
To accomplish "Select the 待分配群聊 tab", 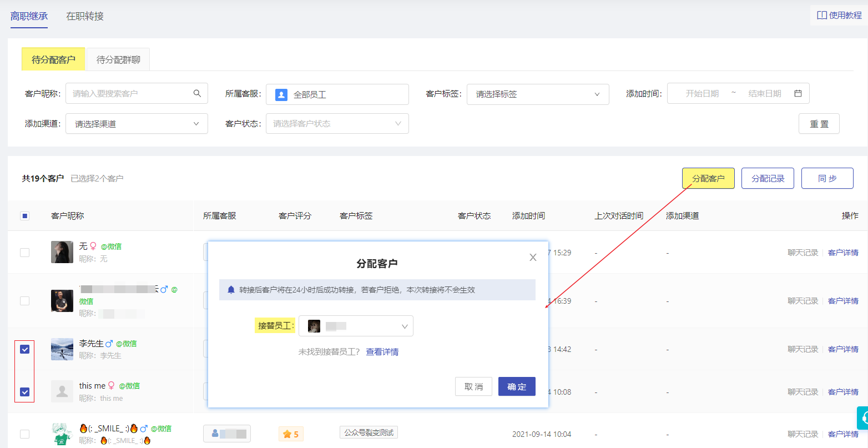I will [x=118, y=59].
